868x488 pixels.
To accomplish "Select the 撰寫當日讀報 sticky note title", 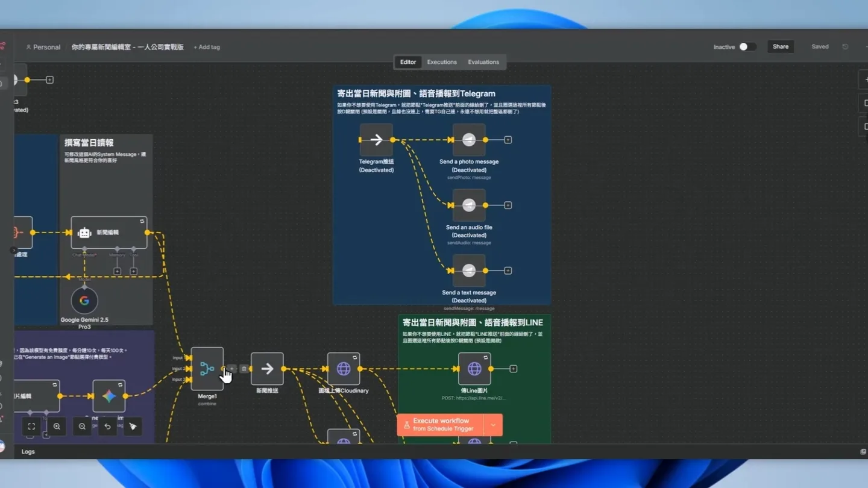I will pos(89,143).
